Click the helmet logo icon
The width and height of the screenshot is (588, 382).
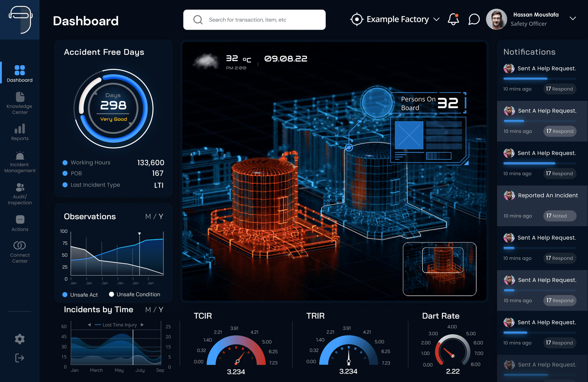21,20
